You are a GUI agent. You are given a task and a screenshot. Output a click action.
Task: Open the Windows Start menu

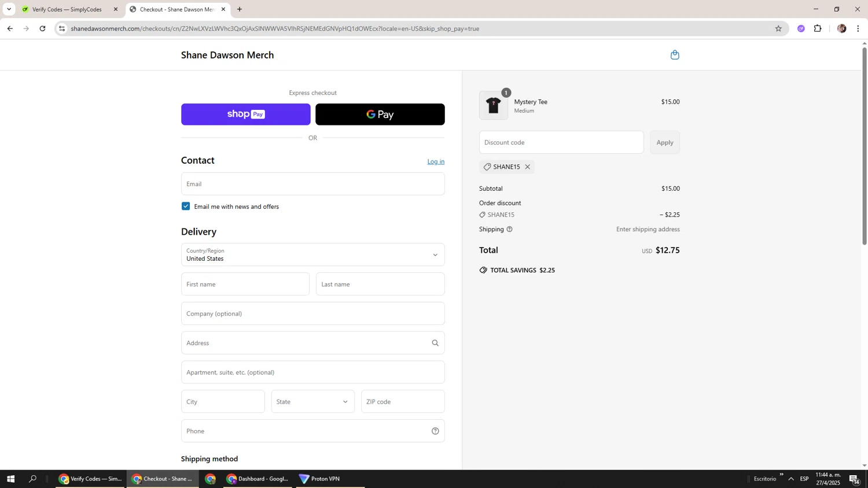10,479
